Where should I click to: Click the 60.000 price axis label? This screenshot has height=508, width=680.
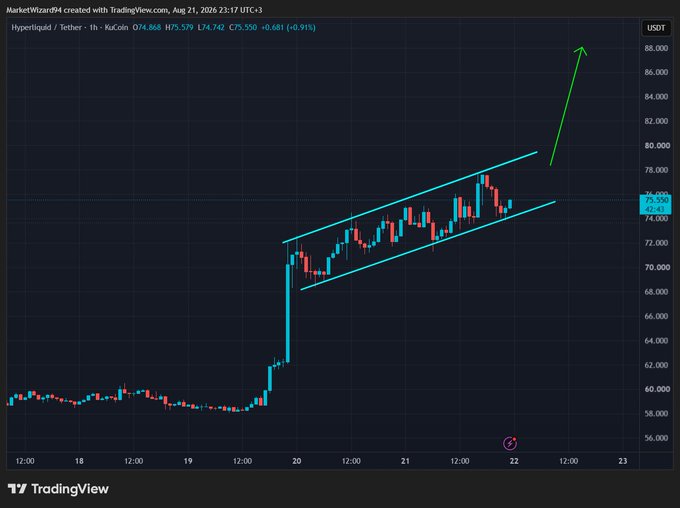[657, 389]
